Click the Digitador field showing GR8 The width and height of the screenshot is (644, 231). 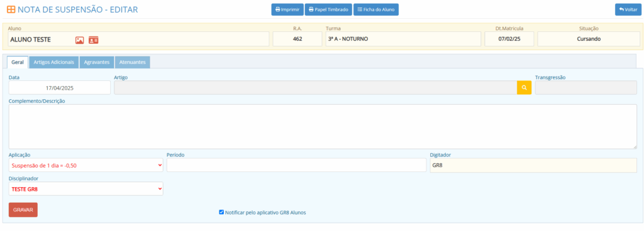533,166
